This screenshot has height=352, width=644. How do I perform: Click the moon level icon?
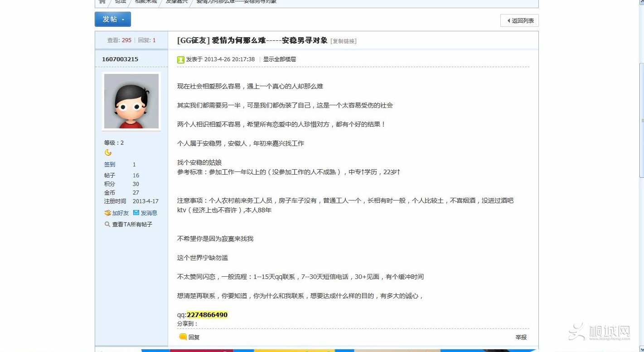tap(108, 153)
